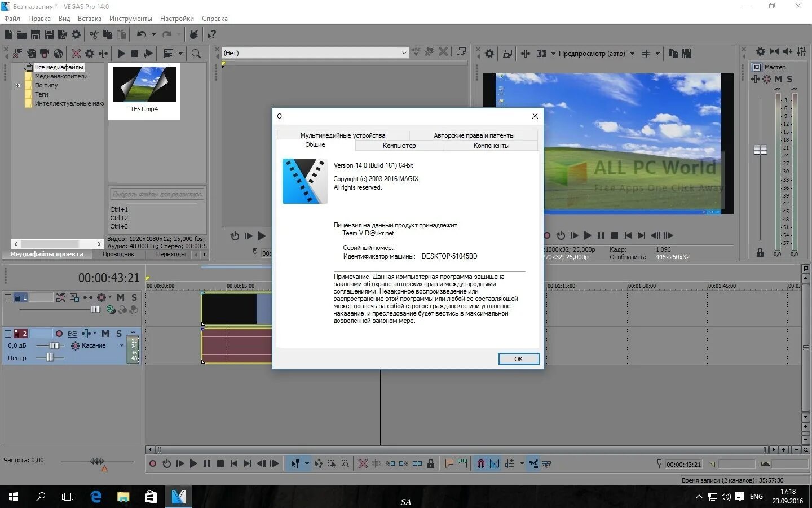
Task: Open edit tool dropdown arrow in timeline toolbar
Action: [x=307, y=464]
